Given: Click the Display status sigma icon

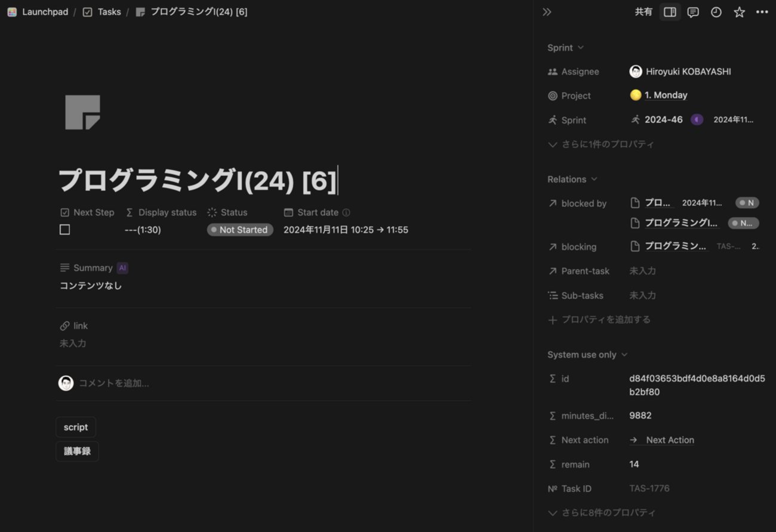Looking at the screenshot, I should click(130, 212).
